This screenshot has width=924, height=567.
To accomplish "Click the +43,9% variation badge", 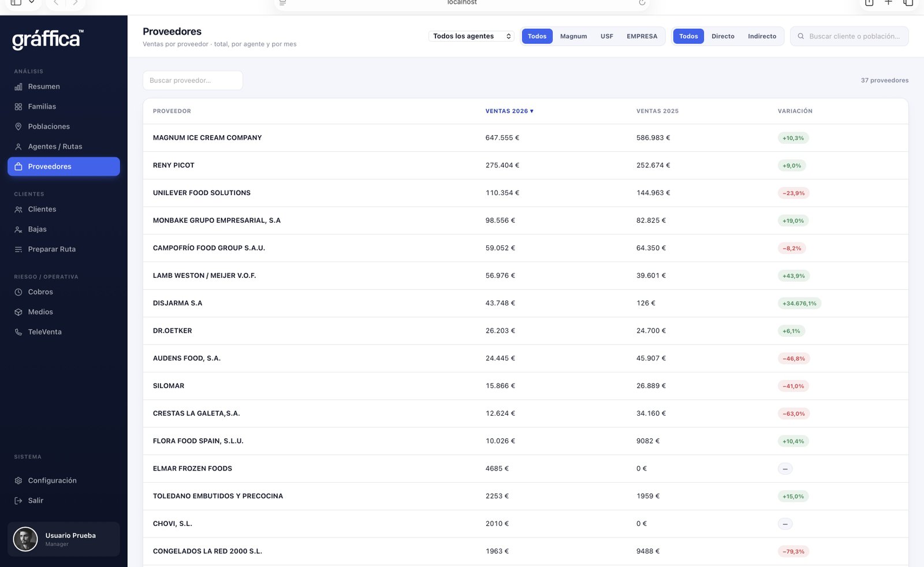I will pyautogui.click(x=793, y=276).
